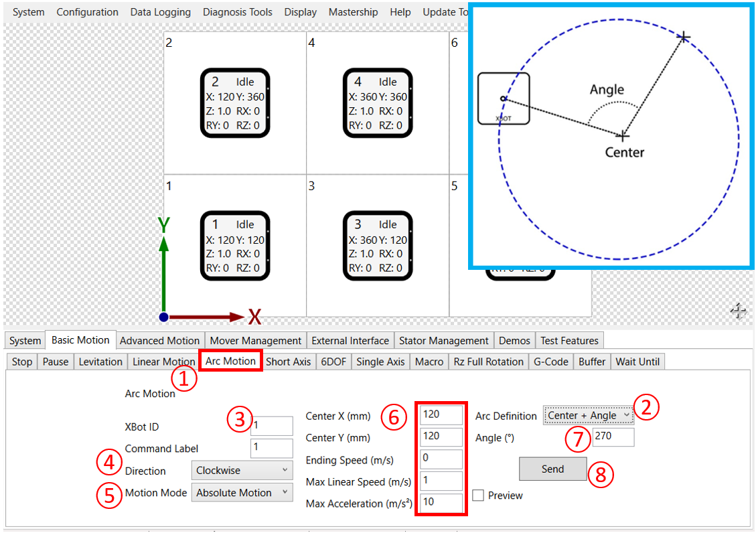Click the pan view crosshair icon
Image resolution: width=756 pixels, height=533 pixels.
738,311
